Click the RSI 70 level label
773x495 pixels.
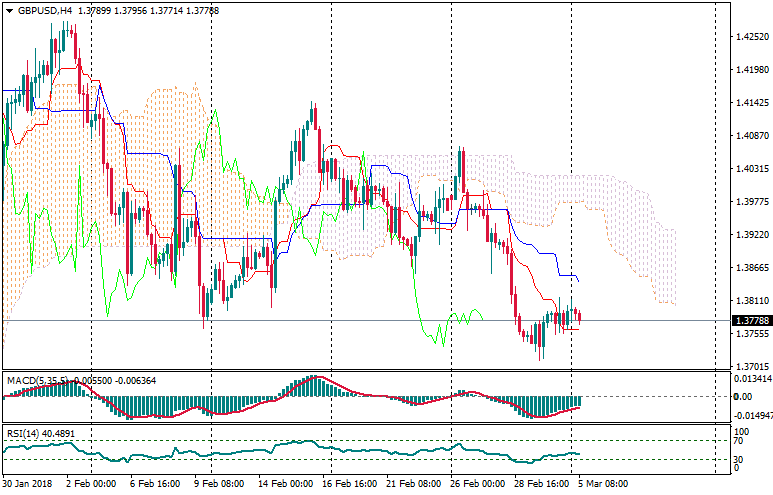pyautogui.click(x=739, y=440)
